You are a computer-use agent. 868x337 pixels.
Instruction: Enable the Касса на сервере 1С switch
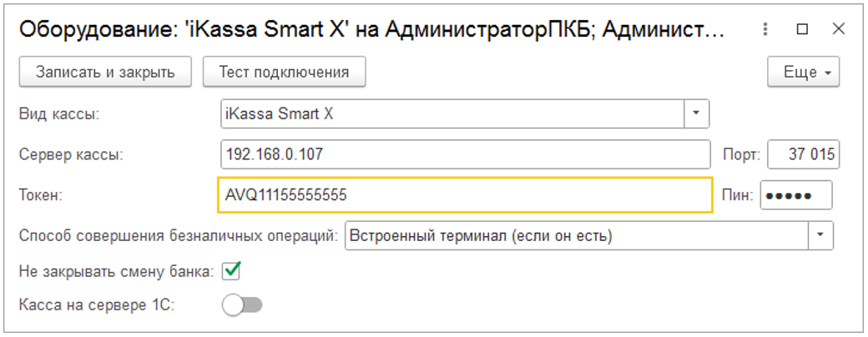pos(242,306)
